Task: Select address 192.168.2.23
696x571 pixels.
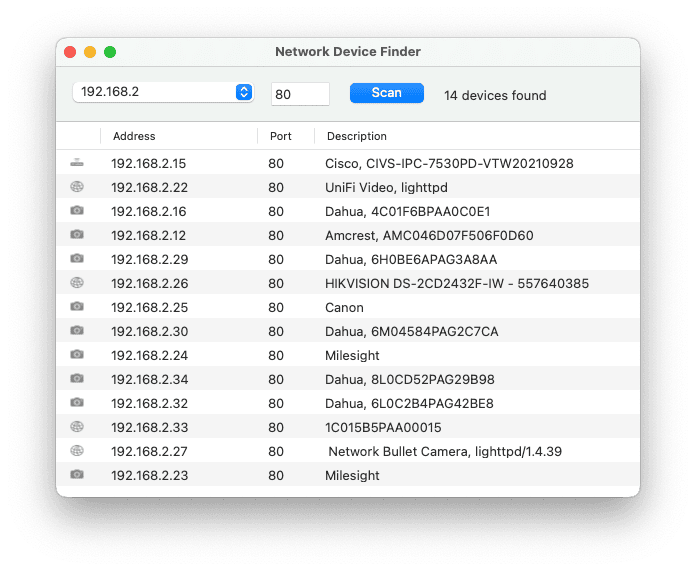Action: coord(149,476)
